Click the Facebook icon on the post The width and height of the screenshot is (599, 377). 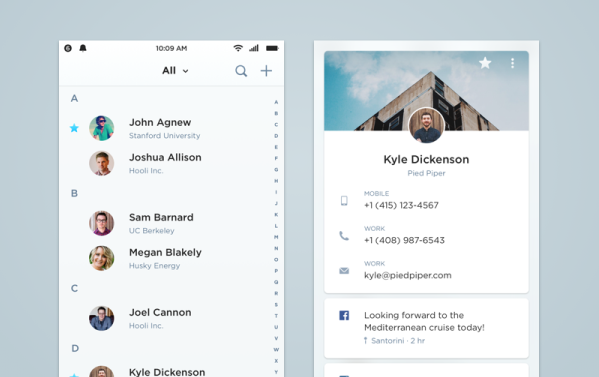(344, 316)
